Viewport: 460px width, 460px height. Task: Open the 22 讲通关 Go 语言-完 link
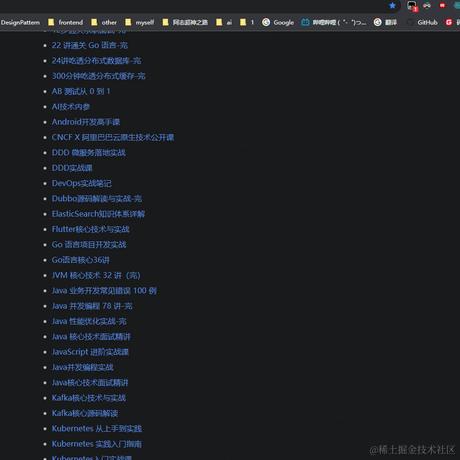tap(90, 45)
